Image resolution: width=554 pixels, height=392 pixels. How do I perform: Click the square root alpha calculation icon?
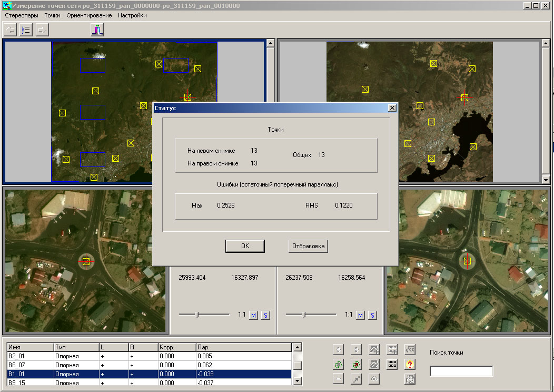pos(409,349)
